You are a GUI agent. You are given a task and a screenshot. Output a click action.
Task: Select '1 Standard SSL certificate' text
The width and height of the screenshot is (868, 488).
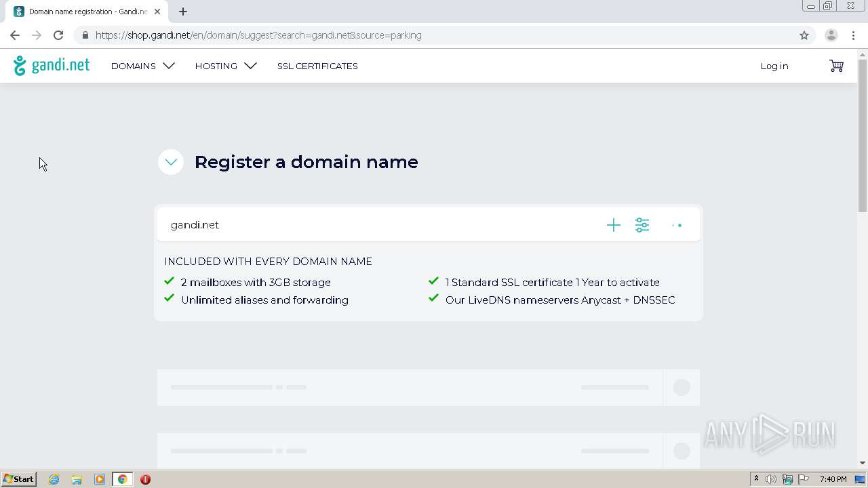[x=509, y=283]
